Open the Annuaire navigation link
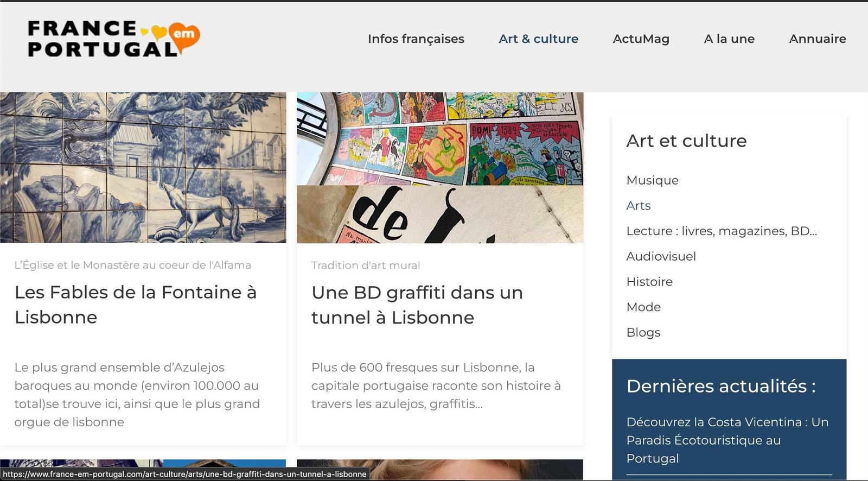 (817, 39)
